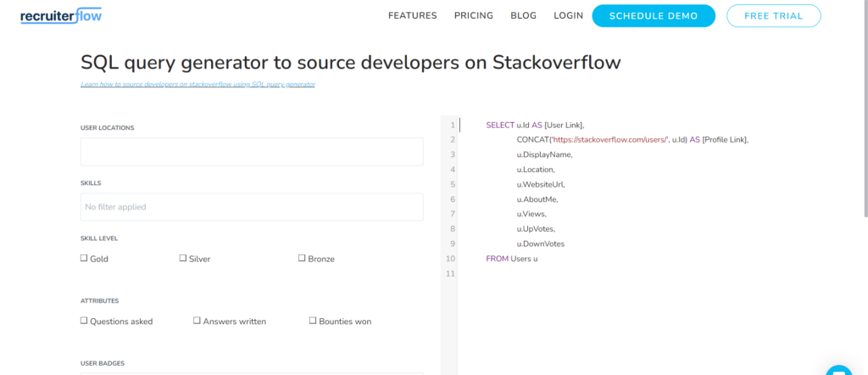
Task: Enable the Gold skill level checkbox
Action: (84, 258)
